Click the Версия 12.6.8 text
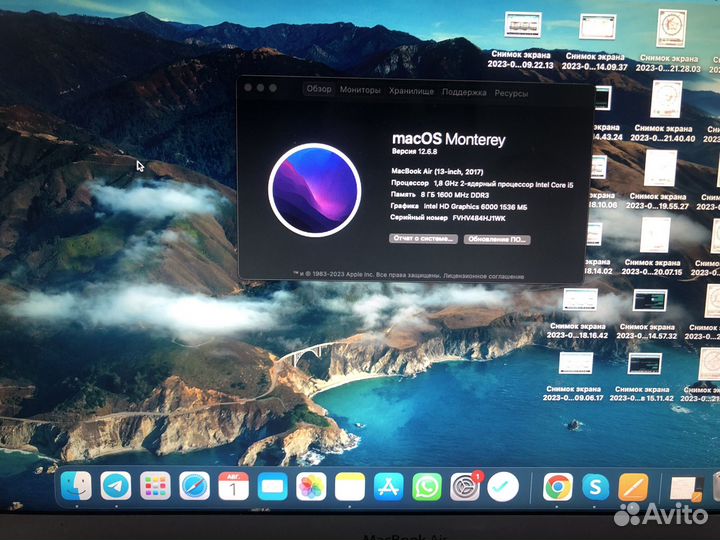Screen dimensions: 720x540 (414, 151)
